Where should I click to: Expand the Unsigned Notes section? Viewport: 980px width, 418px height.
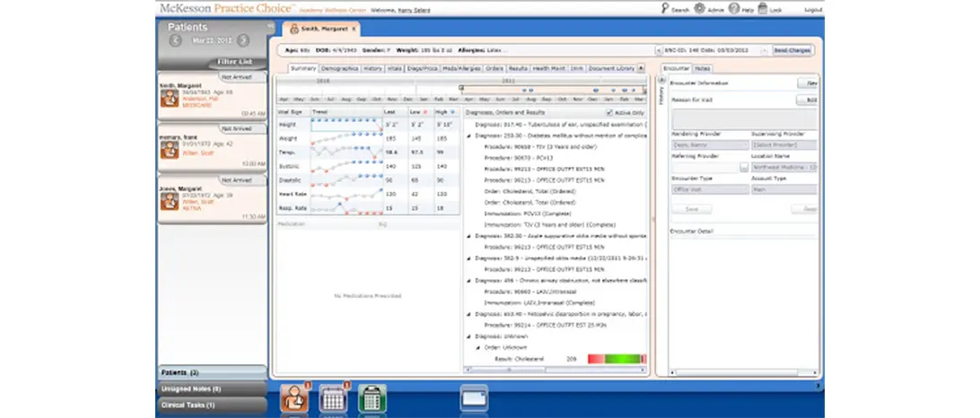[212, 388]
